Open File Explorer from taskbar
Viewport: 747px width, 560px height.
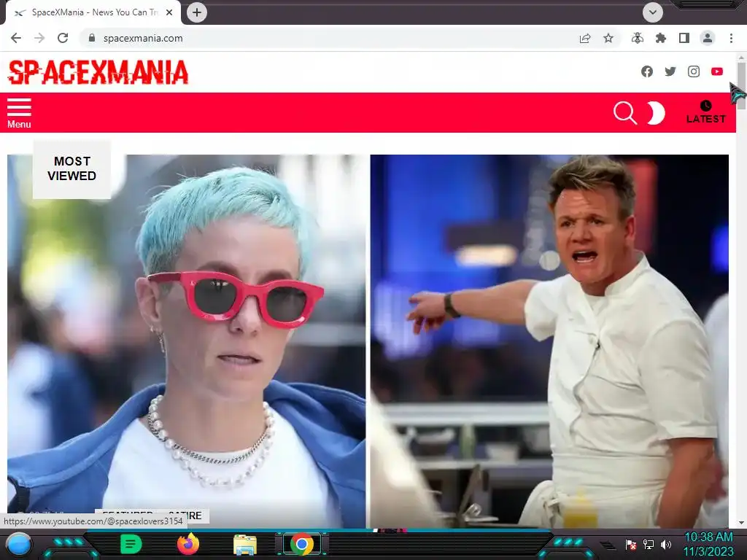[245, 545]
